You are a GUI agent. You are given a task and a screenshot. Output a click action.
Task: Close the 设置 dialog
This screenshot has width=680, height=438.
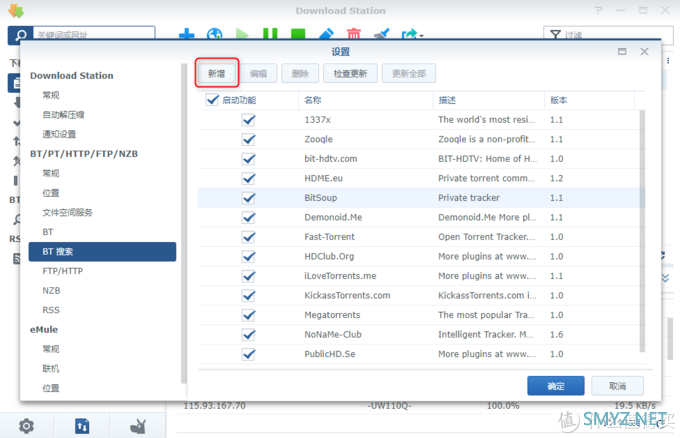[644, 52]
